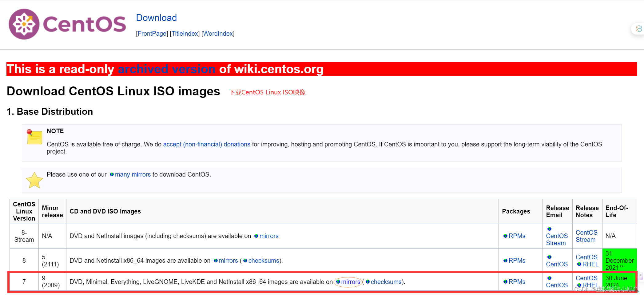644x295 pixels.
Task: Click the CentOS logo
Action: point(67,24)
